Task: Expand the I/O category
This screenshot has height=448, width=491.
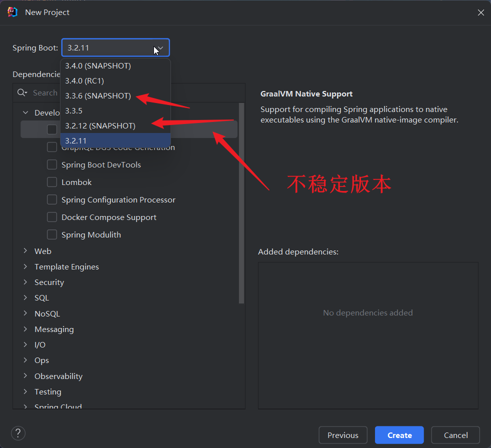Action: pos(25,344)
